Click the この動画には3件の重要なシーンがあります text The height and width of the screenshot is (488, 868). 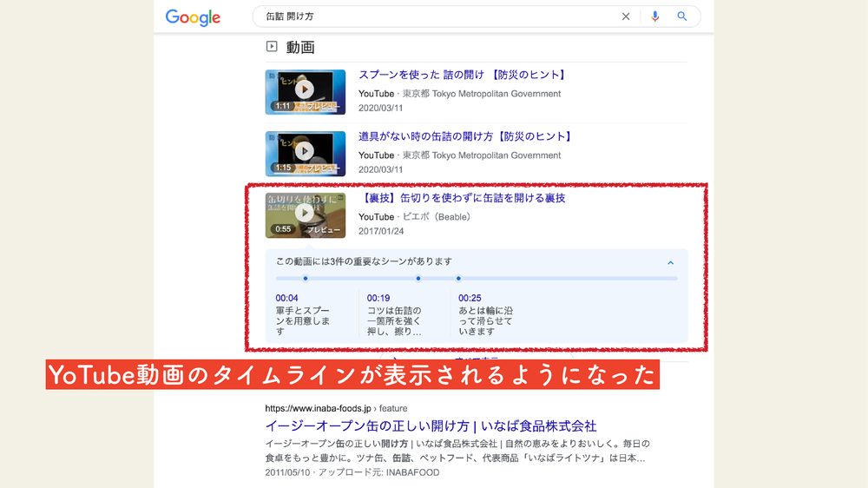click(x=364, y=261)
